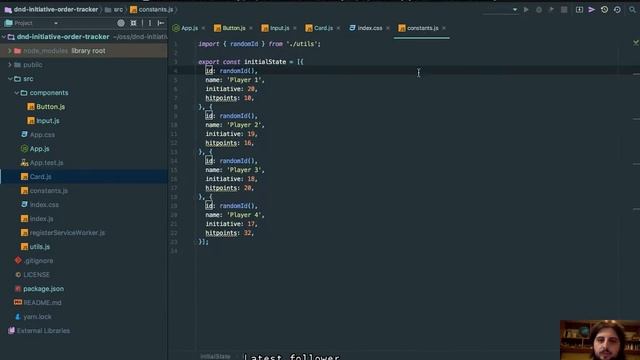Viewport: 640px width, 360px height.
Task: Select Input.js in the project tree
Action: click(x=48, y=121)
